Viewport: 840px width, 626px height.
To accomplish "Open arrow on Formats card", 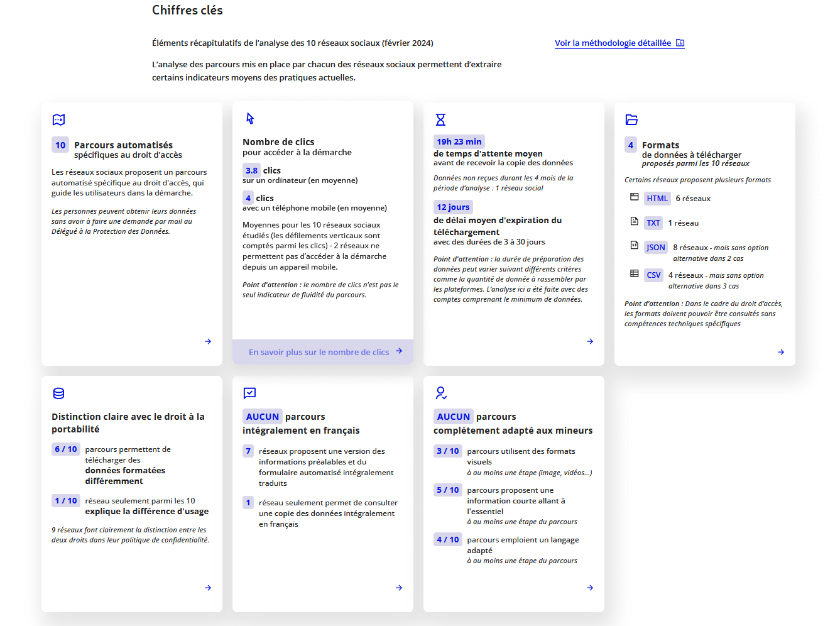I will pyautogui.click(x=781, y=352).
